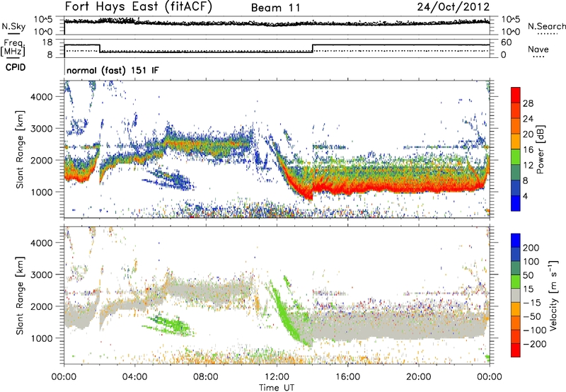Viewport: 566px width, 392px height.
Task: Click the "N.Search" legend label
Action: click(x=546, y=26)
